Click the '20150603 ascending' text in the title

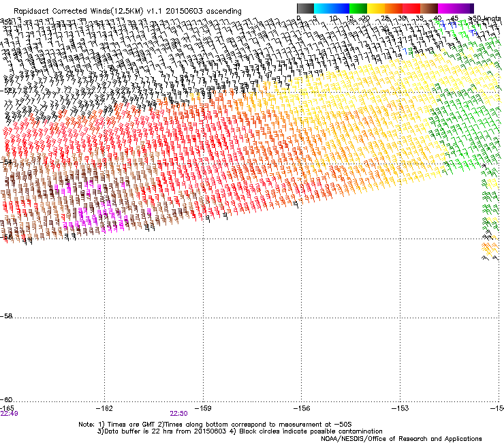pyautogui.click(x=204, y=12)
